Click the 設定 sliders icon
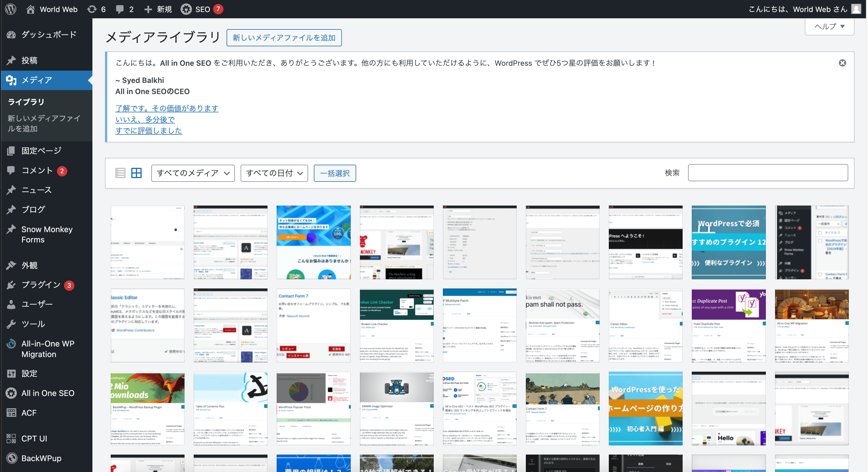Image resolution: width=868 pixels, height=472 pixels. (11, 373)
